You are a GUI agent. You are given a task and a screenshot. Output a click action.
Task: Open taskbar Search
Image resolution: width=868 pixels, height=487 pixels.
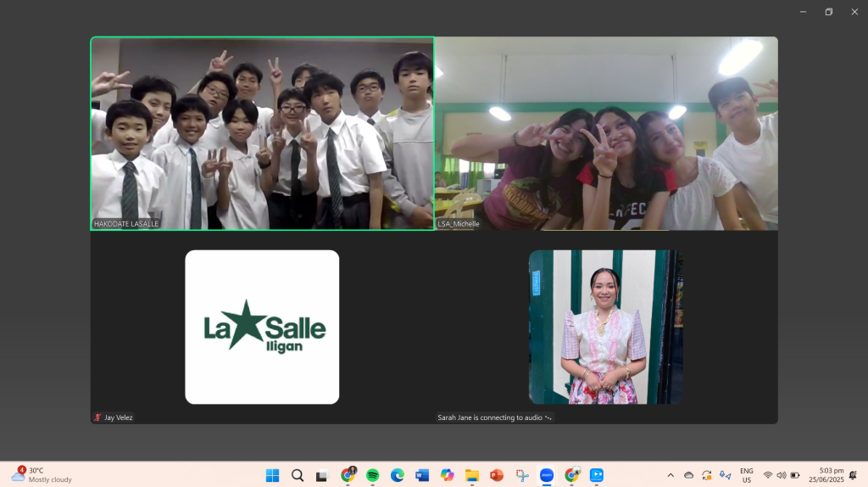298,475
